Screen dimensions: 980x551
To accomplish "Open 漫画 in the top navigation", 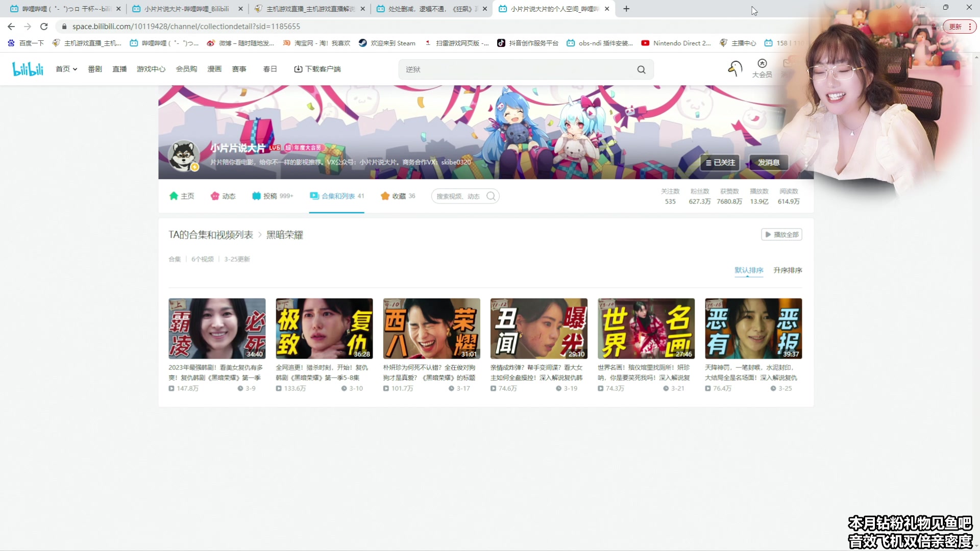I will tap(214, 69).
